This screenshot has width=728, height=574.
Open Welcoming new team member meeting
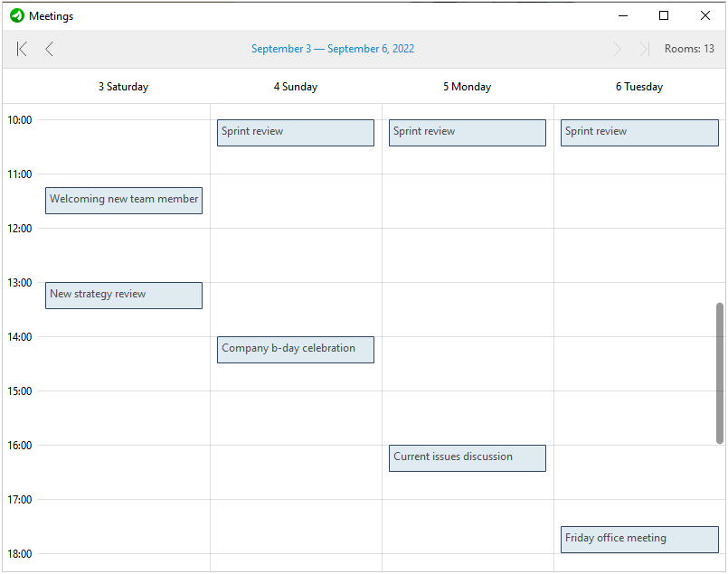pos(124,201)
